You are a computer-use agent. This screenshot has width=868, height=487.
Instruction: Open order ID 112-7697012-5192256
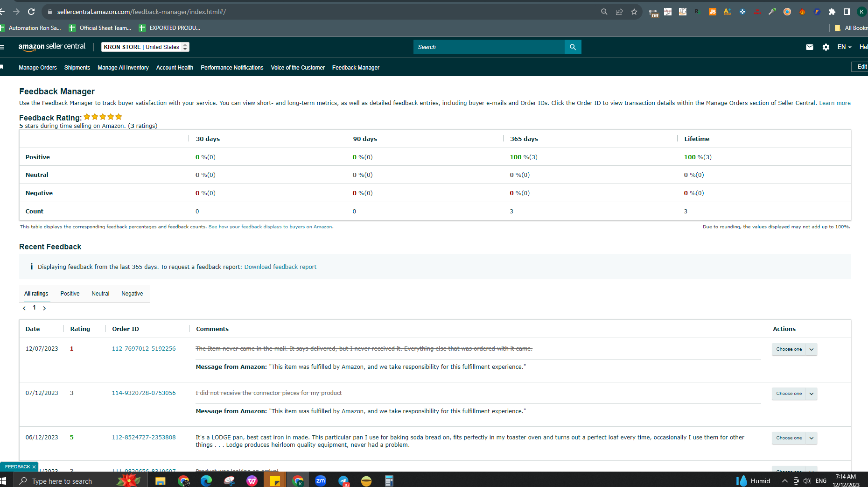click(144, 349)
